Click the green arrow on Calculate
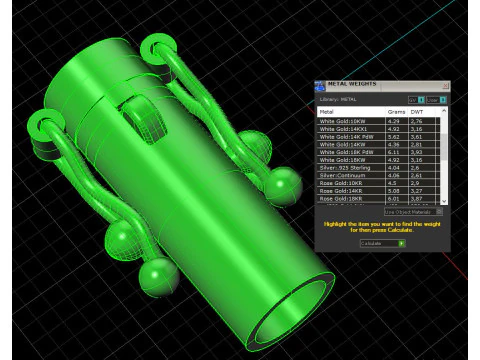This screenshot has height=360, width=480. 402,243
